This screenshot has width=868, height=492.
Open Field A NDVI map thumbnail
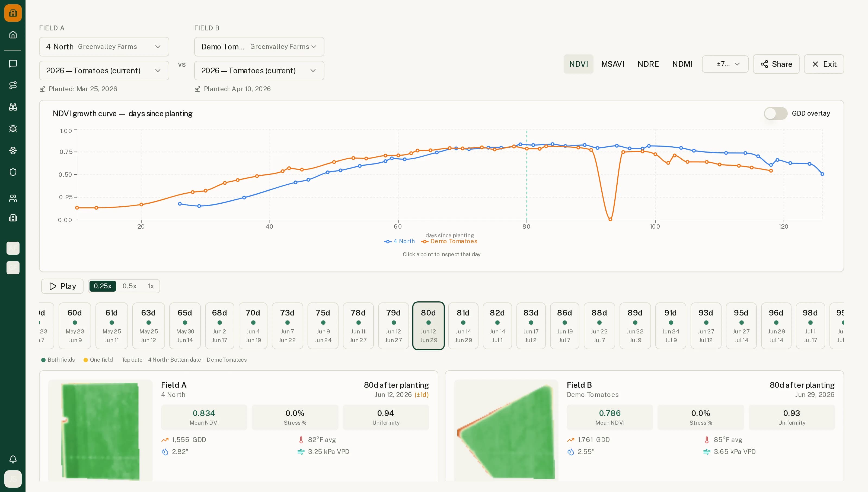pyautogui.click(x=100, y=431)
